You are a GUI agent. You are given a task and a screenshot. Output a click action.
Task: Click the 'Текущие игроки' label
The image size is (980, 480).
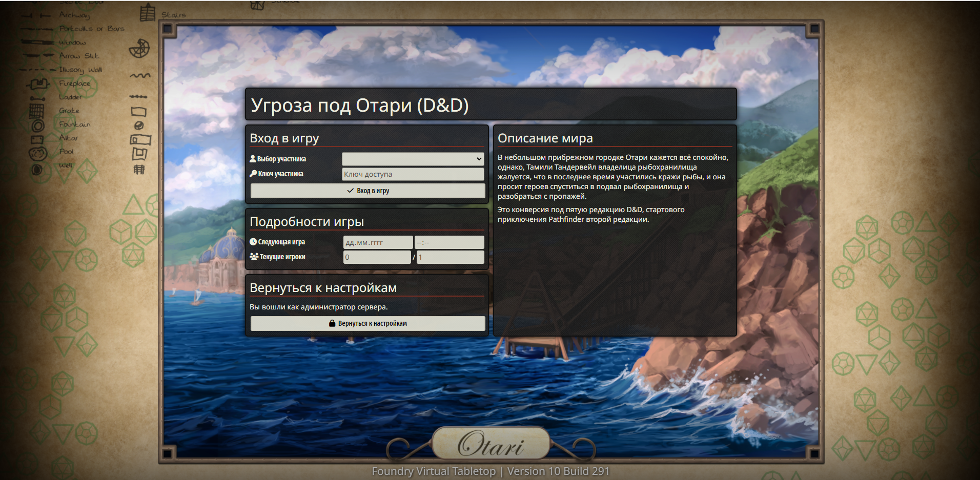pos(282,257)
